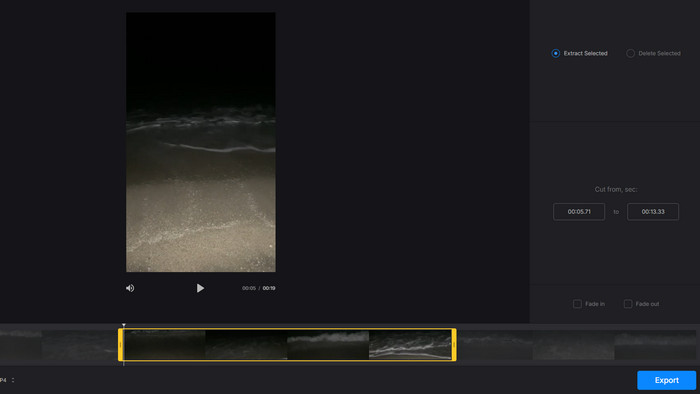Click the Export button
This screenshot has height=394, width=700.
[x=667, y=380]
